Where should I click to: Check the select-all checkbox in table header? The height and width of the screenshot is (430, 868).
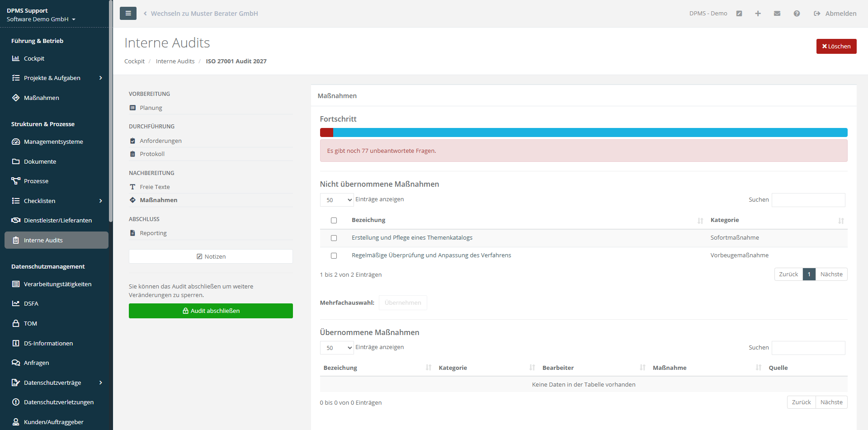pyautogui.click(x=334, y=221)
